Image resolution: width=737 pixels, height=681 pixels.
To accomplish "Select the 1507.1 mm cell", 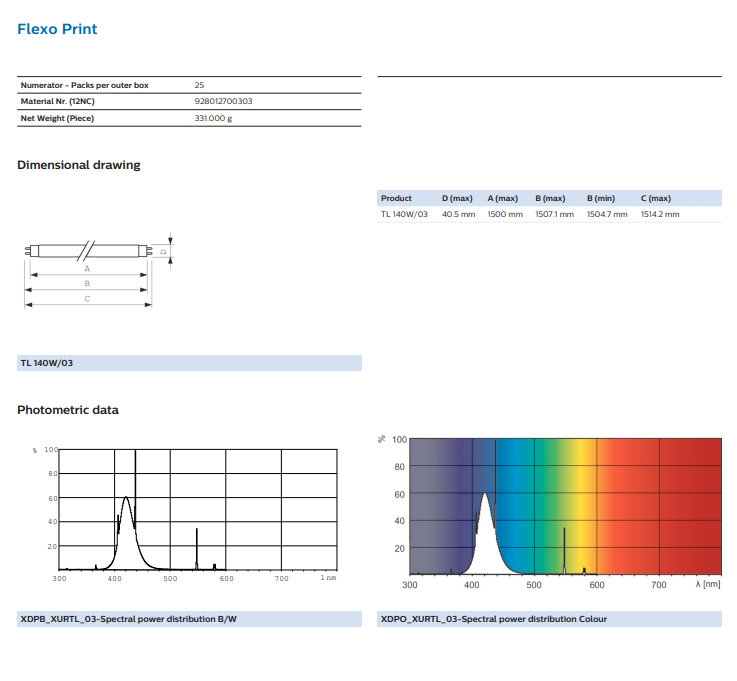I will click(554, 214).
